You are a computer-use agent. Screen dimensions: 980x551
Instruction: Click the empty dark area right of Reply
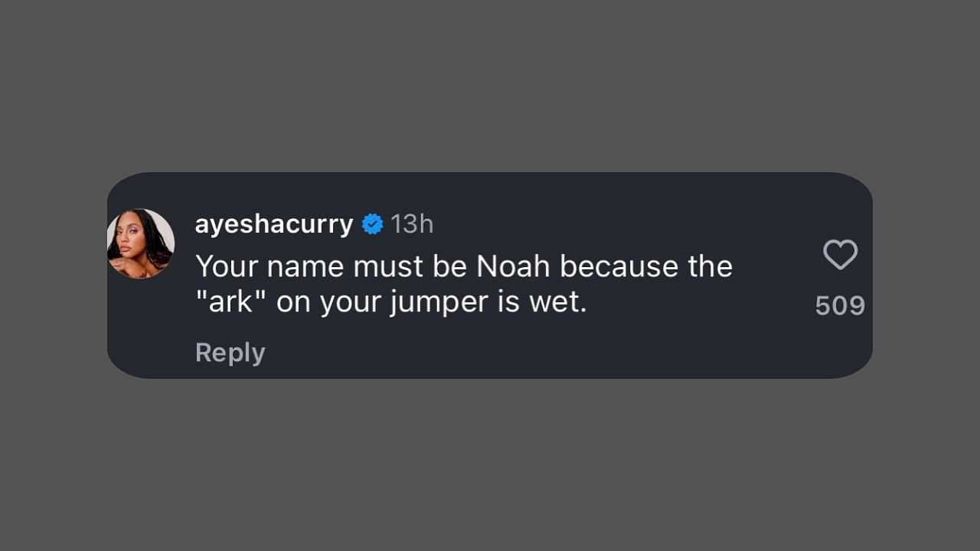click(x=536, y=352)
